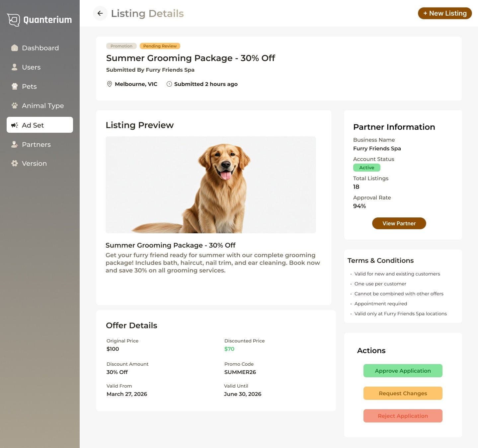Click the Users person icon
The image size is (478, 448).
[15, 67]
